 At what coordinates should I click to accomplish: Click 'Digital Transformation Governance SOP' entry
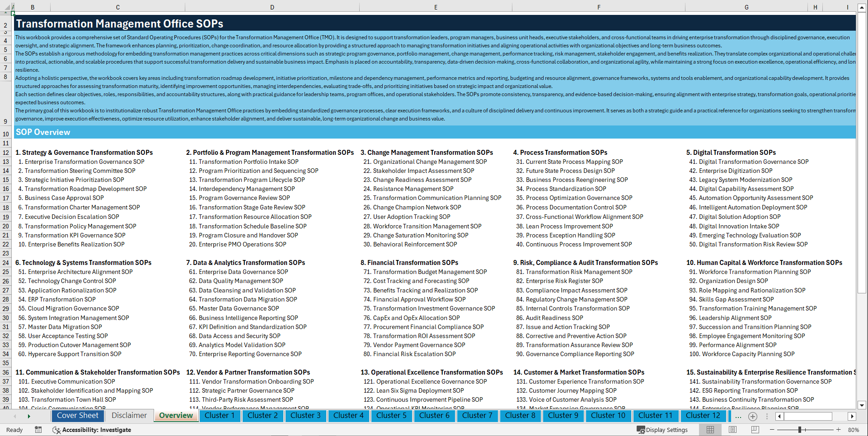[754, 162]
